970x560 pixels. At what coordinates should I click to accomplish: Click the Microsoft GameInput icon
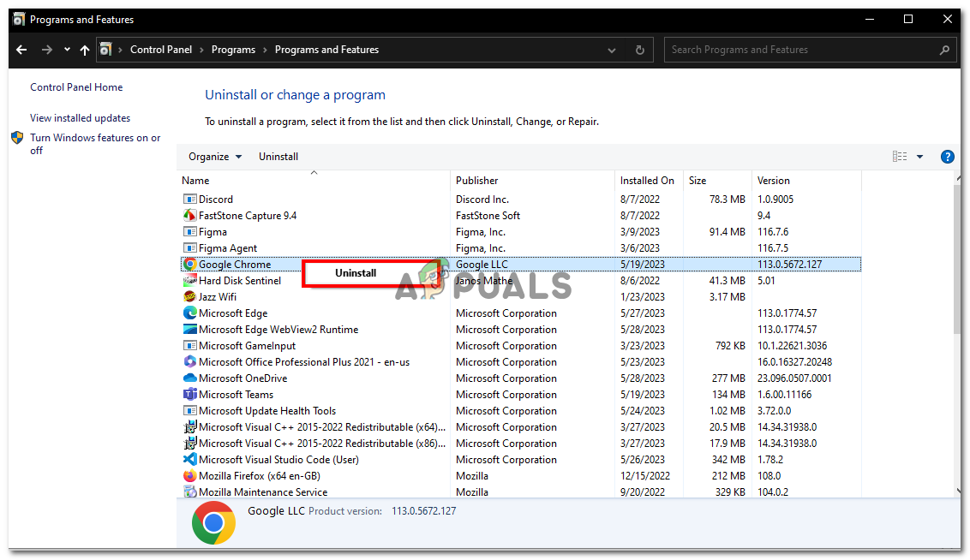pyautogui.click(x=190, y=346)
